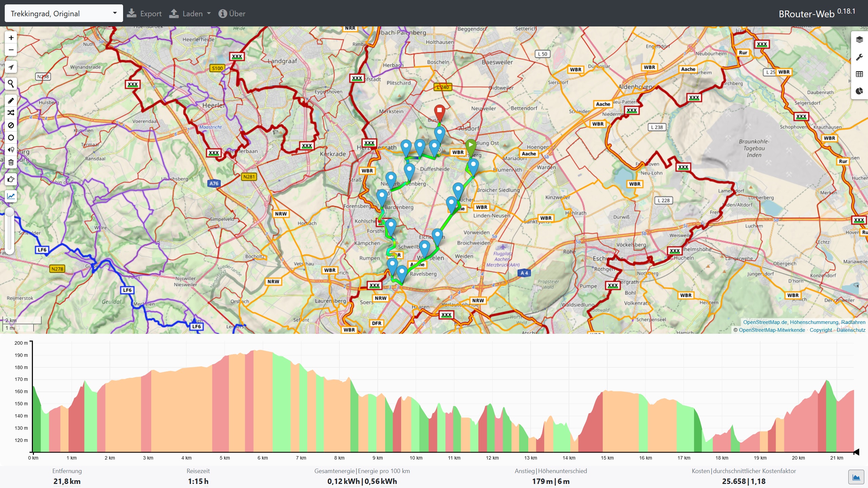Screen dimensions: 868x488
Task: Open the OpenStreetMap.de attribution link
Action: pyautogui.click(x=766, y=322)
